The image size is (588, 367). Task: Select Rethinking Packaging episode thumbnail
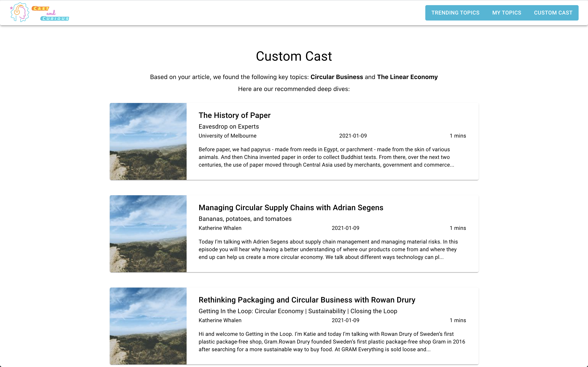tap(148, 326)
